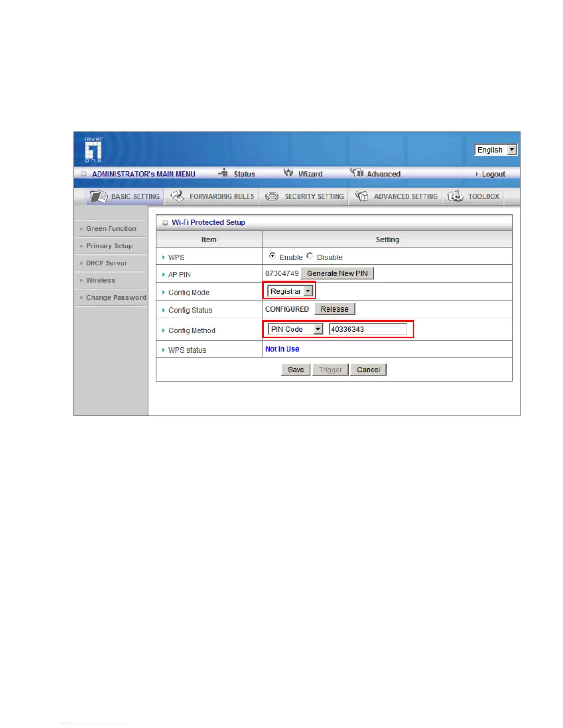Open the Advanced Setting tab

point(396,196)
